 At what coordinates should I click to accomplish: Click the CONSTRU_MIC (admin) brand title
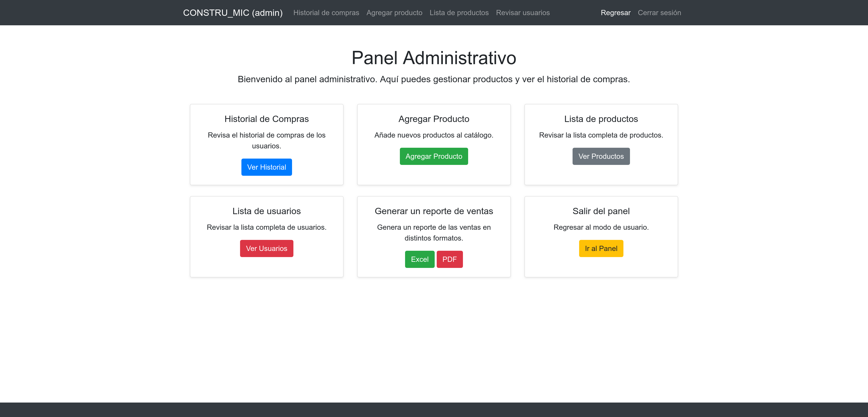233,13
